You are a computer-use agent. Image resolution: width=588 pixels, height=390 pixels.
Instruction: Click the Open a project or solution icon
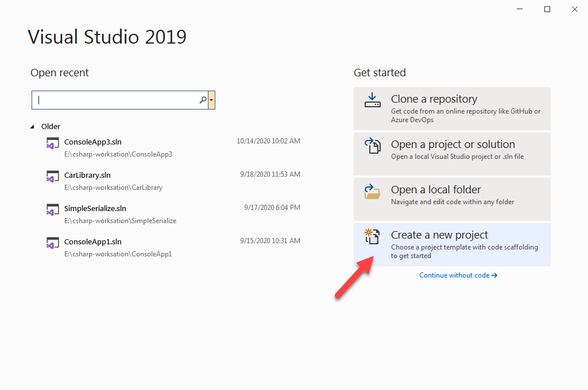(x=372, y=145)
